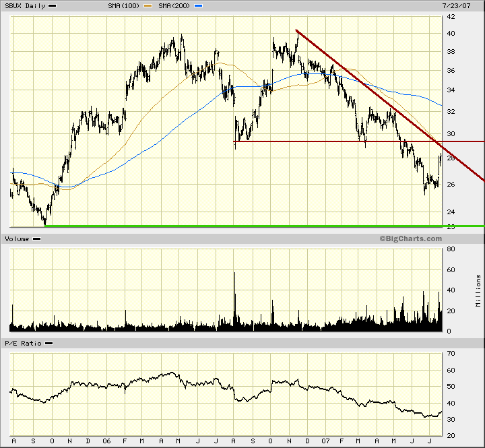
Task: Click the 7/23/07 date label
Action: click(457, 6)
